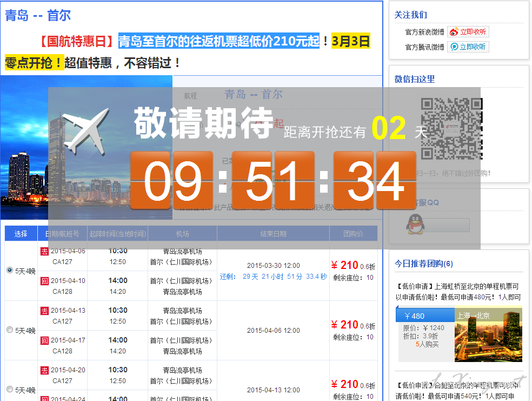Click the WeChat QR code image
The width and height of the screenshot is (532, 401).
coord(451,129)
